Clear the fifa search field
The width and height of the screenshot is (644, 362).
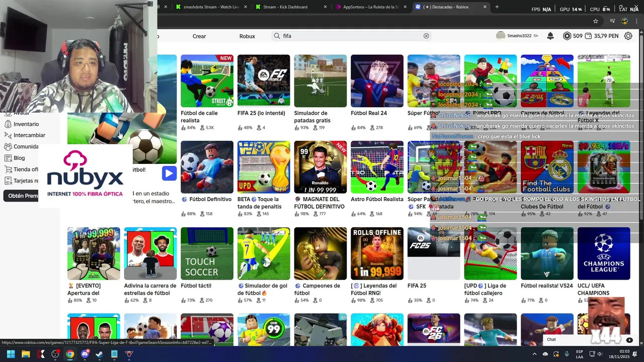426,36
